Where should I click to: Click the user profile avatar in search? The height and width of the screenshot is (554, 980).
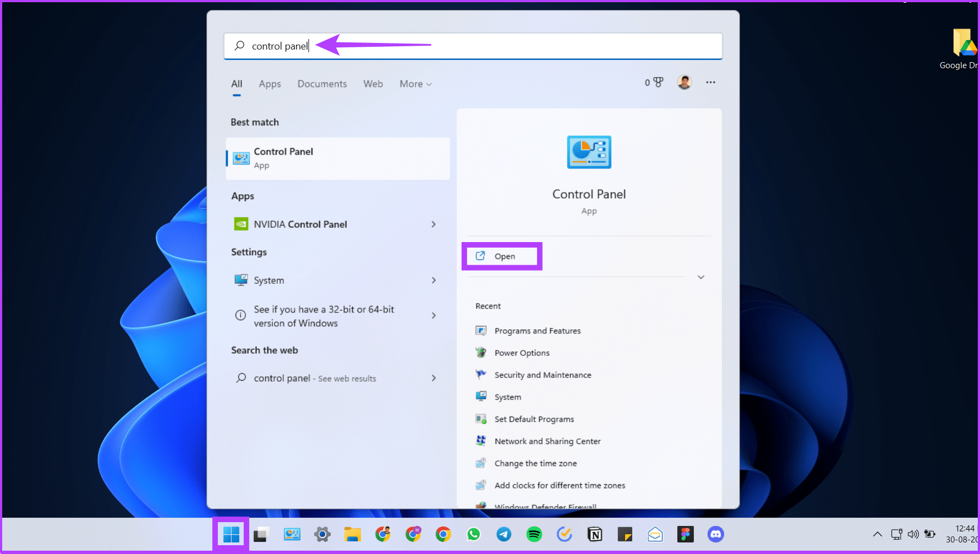click(x=683, y=82)
